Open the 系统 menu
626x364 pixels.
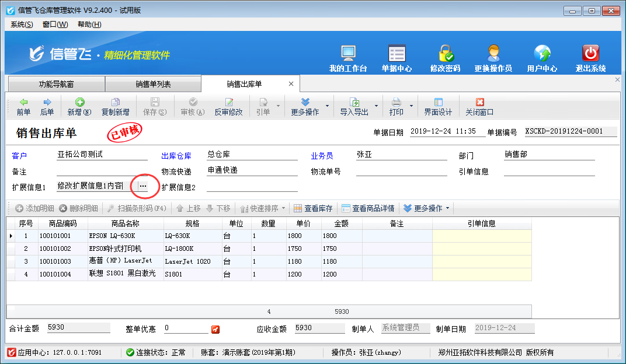(22, 24)
